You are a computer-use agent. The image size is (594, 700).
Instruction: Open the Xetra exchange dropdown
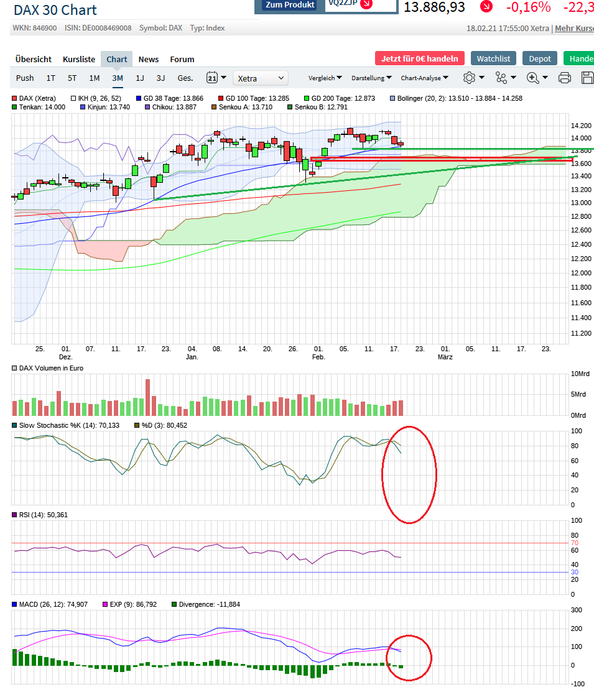click(261, 78)
